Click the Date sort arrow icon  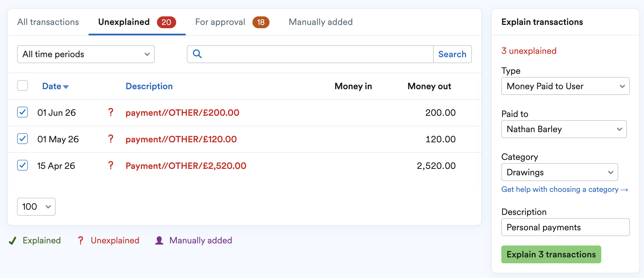click(66, 87)
